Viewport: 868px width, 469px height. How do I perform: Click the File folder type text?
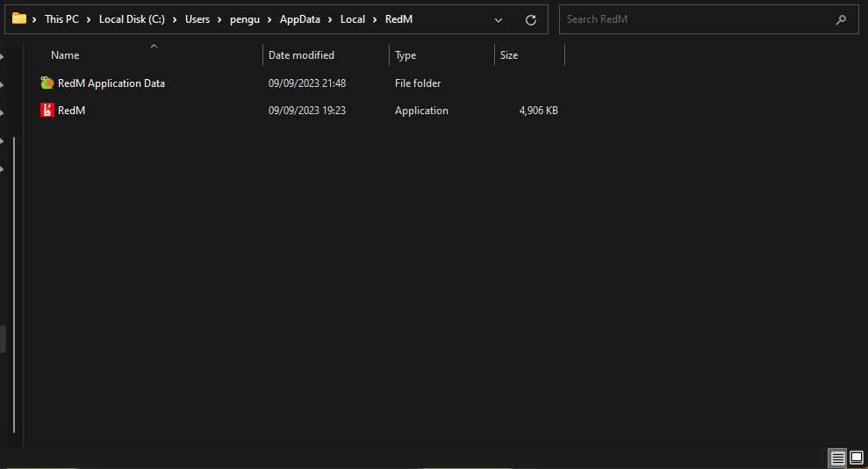(418, 83)
